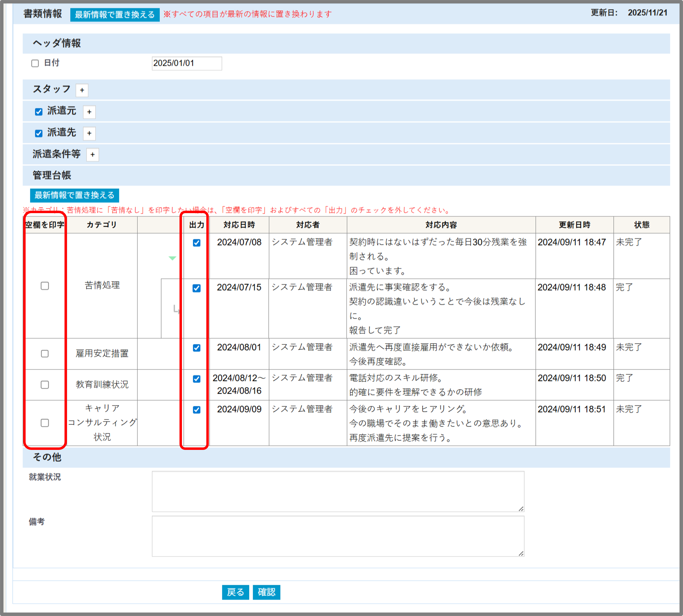Viewport: 683px width, 616px height.
Task: Click 完了 status in 2024/07/15 row
Action: tap(624, 287)
